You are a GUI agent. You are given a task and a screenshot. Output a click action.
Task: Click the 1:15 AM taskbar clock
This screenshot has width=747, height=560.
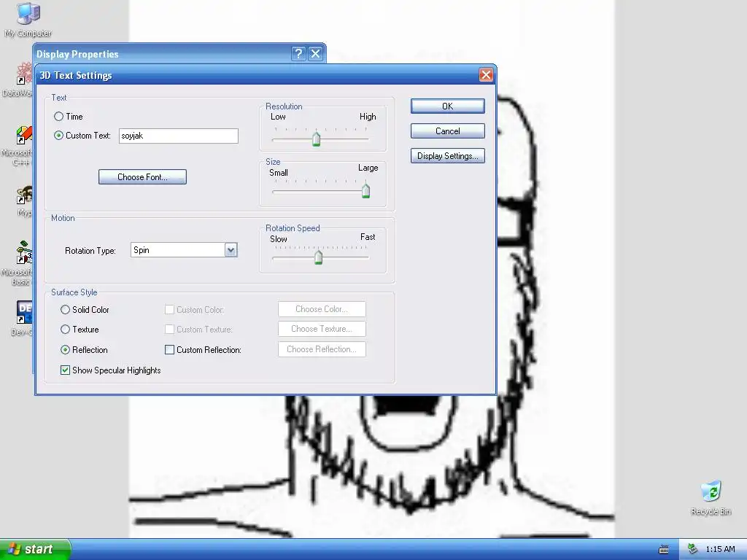tap(720, 550)
